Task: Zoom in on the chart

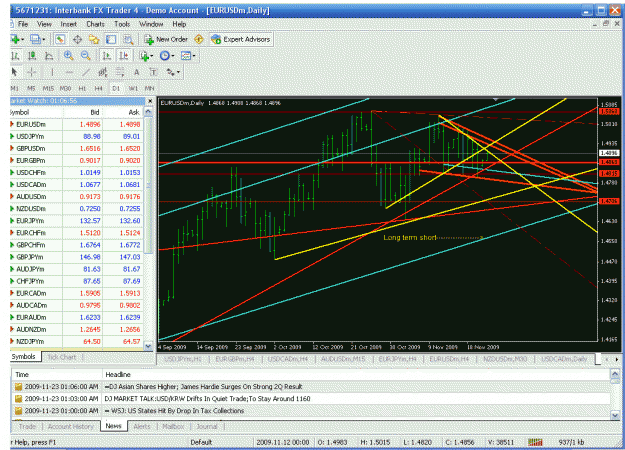Action: click(x=69, y=56)
